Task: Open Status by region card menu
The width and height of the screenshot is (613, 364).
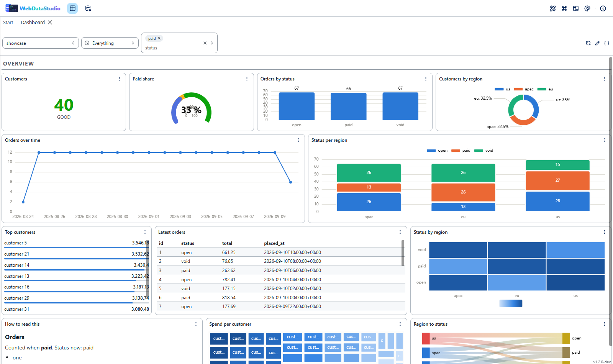Action: [605, 232]
